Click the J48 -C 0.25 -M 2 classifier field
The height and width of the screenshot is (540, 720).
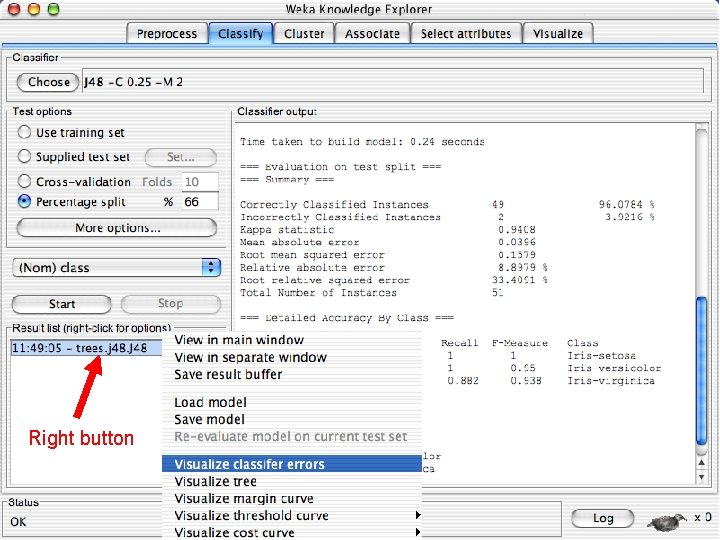[x=393, y=82]
